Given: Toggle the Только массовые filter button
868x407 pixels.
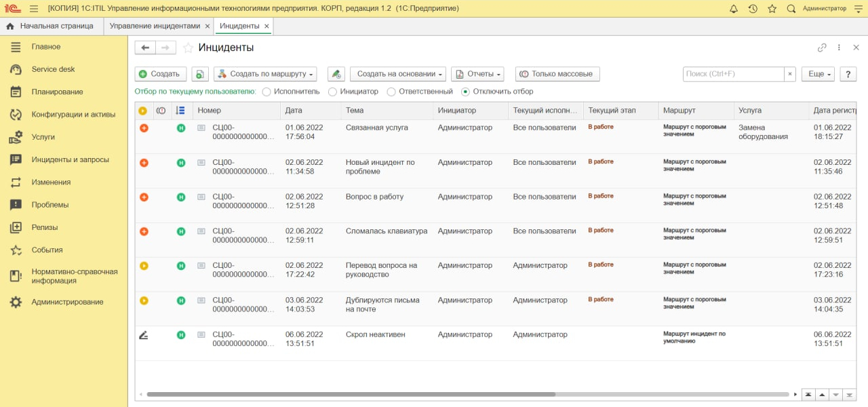Looking at the screenshot, I should click(557, 74).
